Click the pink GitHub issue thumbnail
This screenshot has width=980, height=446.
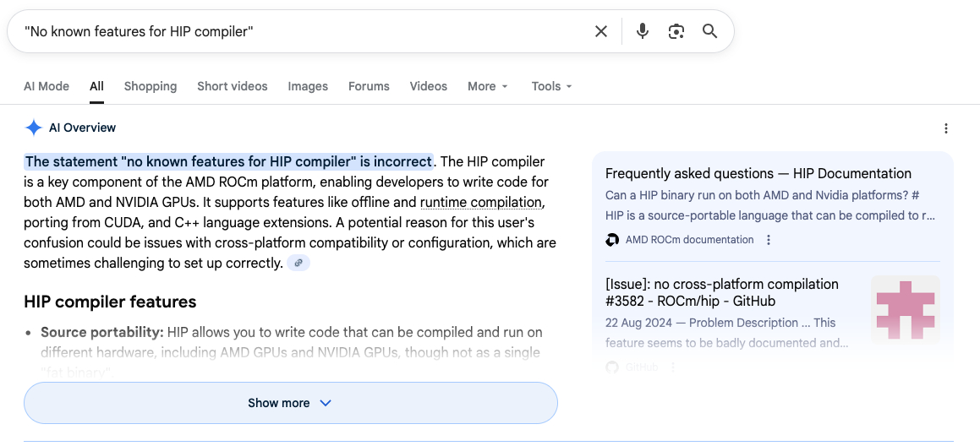(905, 310)
